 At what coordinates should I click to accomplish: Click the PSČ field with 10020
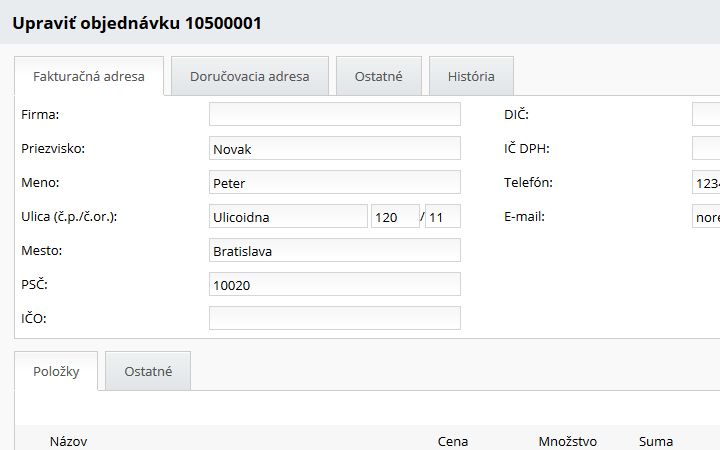[x=334, y=284]
